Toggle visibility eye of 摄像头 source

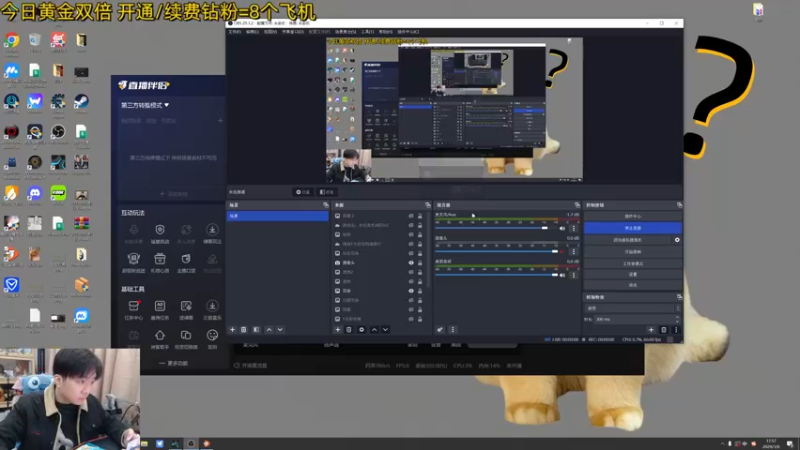point(411,263)
